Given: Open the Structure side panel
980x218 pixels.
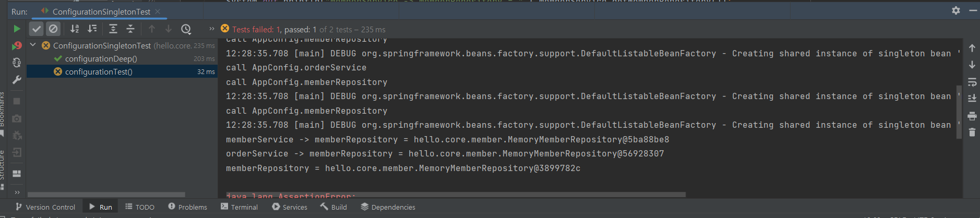Looking at the screenshot, I should [x=3, y=169].
